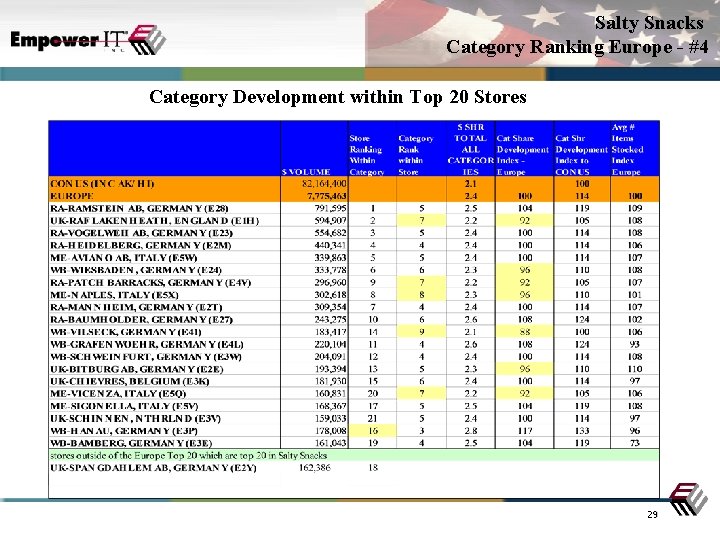Click the EmpowerIT logo in the header
The image size is (720, 540).
pyautogui.click(x=87, y=40)
